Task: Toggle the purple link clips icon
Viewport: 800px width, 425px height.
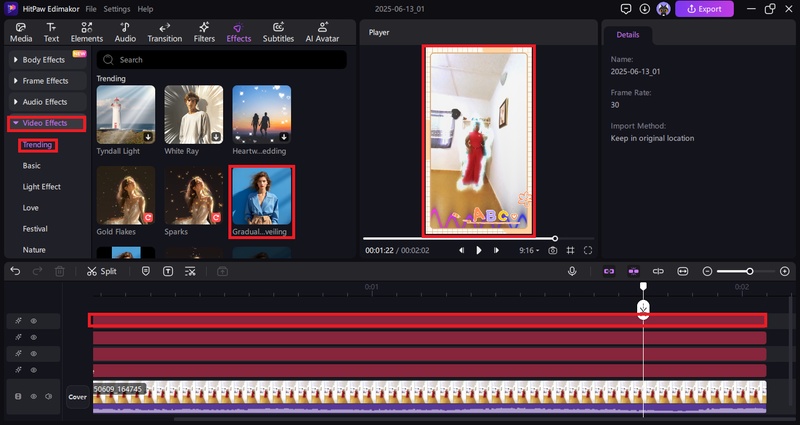Action: [x=609, y=271]
